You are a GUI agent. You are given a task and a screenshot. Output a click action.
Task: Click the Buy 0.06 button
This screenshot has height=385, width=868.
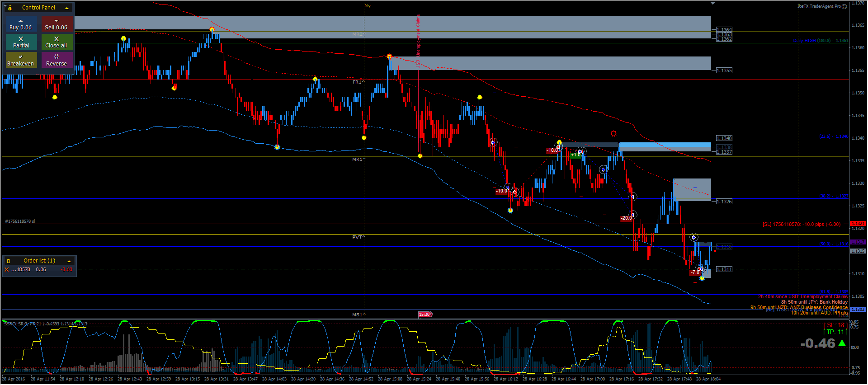[21, 24]
